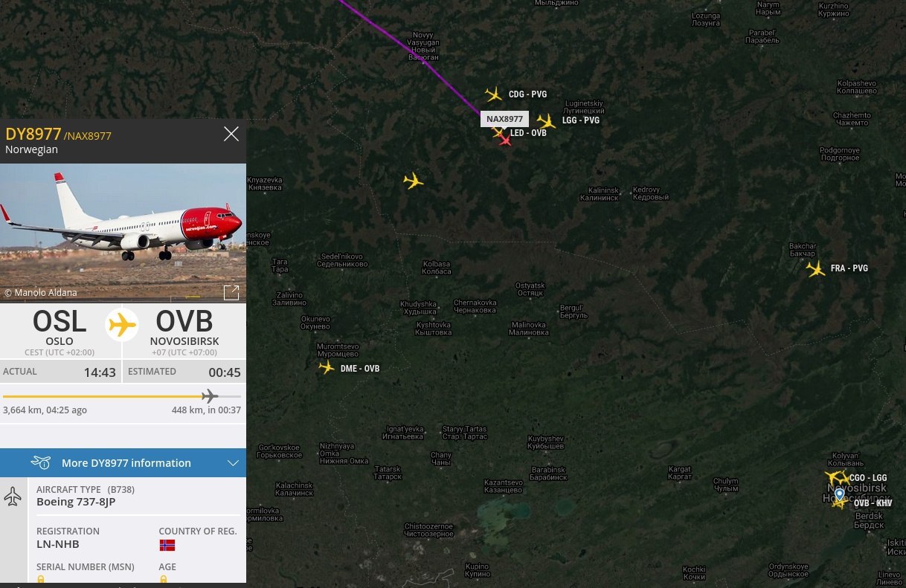
Task: Expand More DY8977 information
Action: pos(123,462)
